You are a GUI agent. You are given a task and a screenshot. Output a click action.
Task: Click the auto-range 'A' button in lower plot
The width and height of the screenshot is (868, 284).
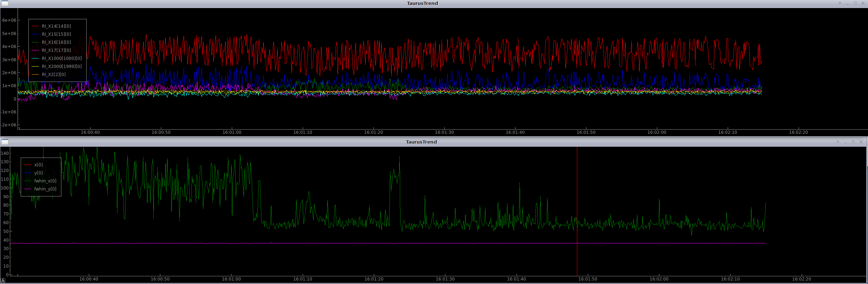pos(3,281)
